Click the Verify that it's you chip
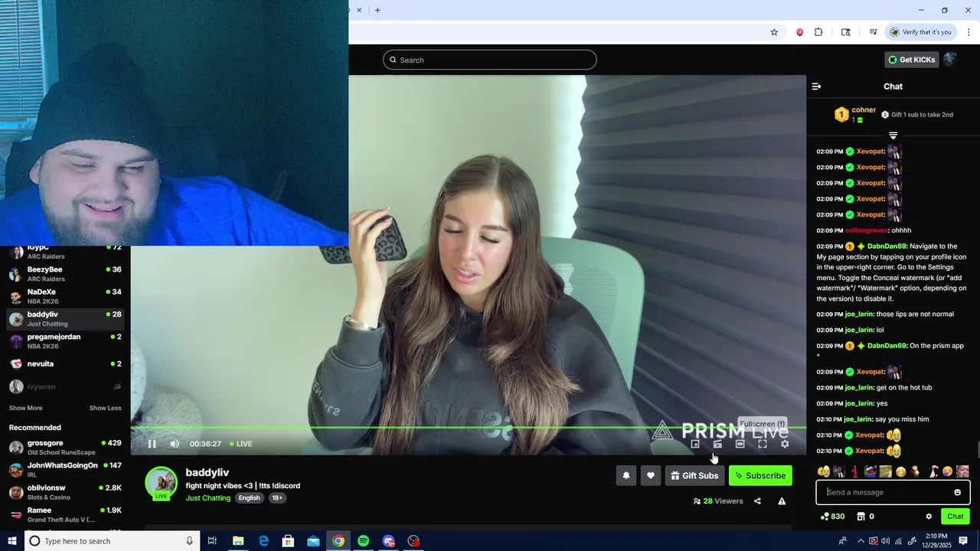This screenshot has width=980, height=551. pos(921,32)
